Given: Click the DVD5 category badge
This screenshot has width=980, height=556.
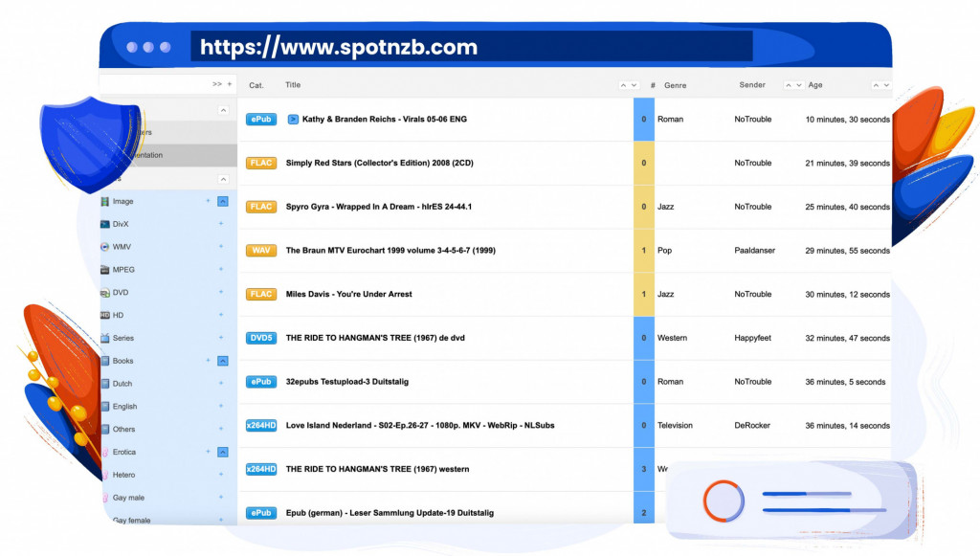Looking at the screenshot, I should click(261, 338).
